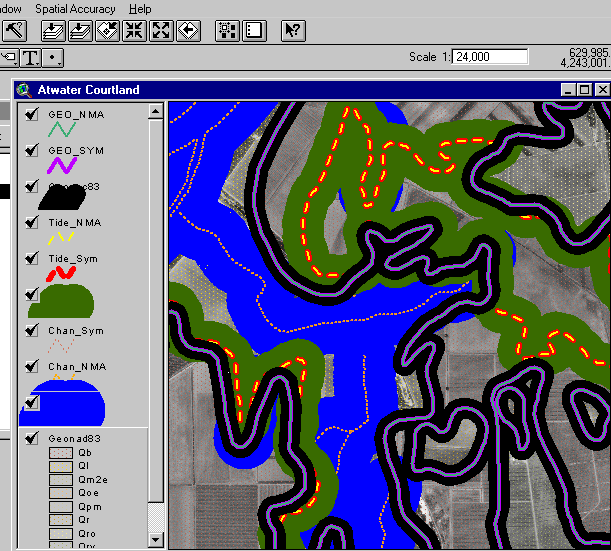Select the Text tool

(x=31, y=57)
